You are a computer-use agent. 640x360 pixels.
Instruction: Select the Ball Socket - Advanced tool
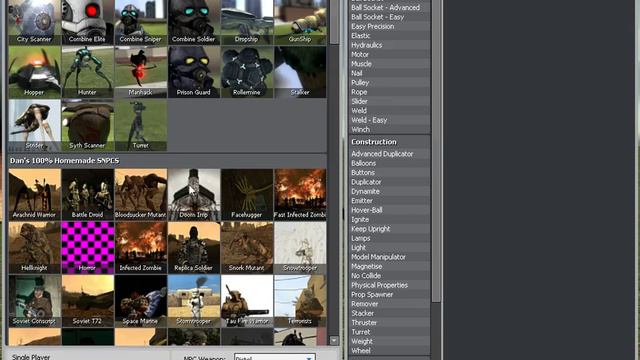point(390,7)
